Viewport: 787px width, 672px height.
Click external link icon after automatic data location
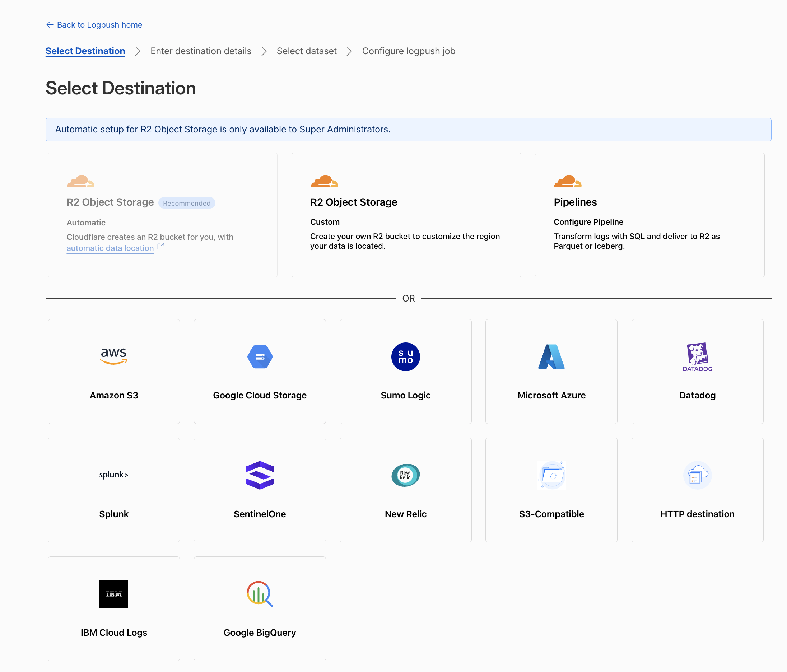(x=160, y=247)
